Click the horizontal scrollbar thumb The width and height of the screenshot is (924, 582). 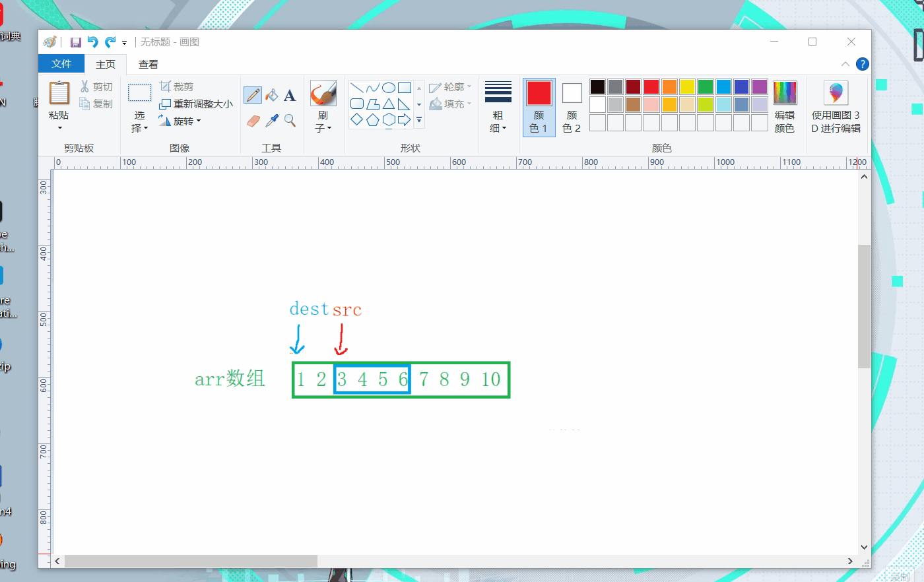click(x=191, y=561)
